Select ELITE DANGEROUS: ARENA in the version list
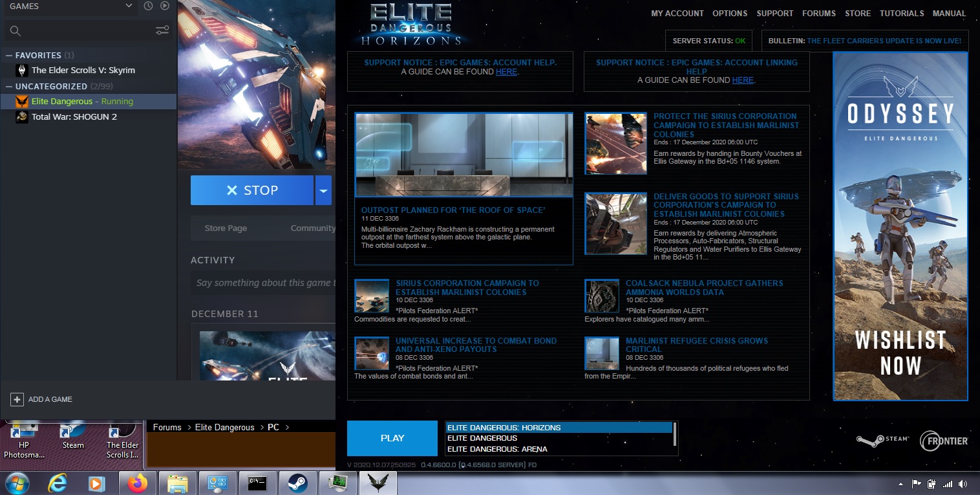The width and height of the screenshot is (980, 495). coord(559,449)
